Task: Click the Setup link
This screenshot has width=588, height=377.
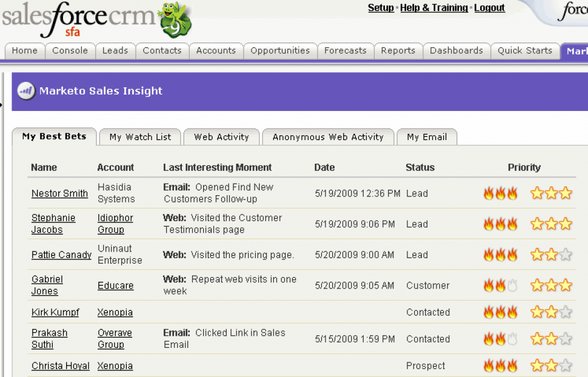Action: (x=381, y=8)
